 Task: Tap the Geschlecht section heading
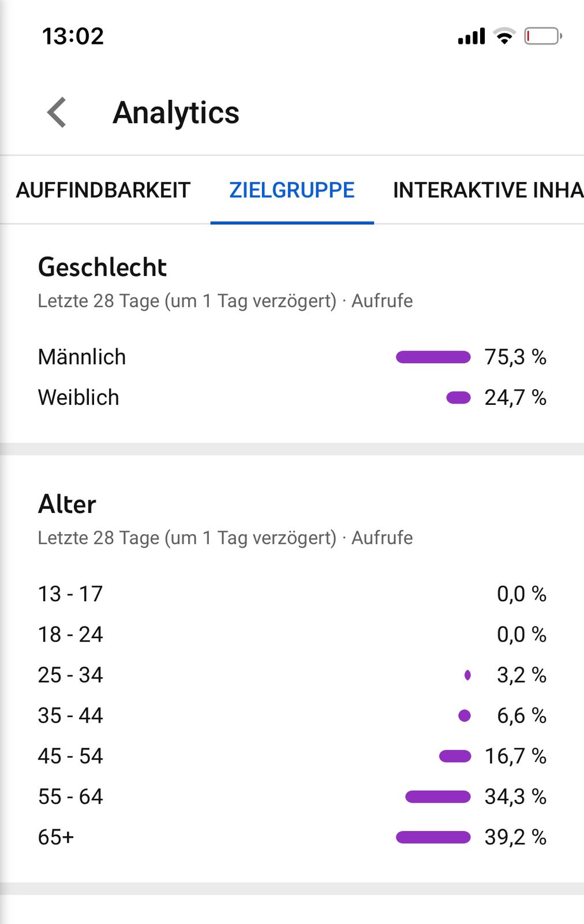(x=102, y=267)
